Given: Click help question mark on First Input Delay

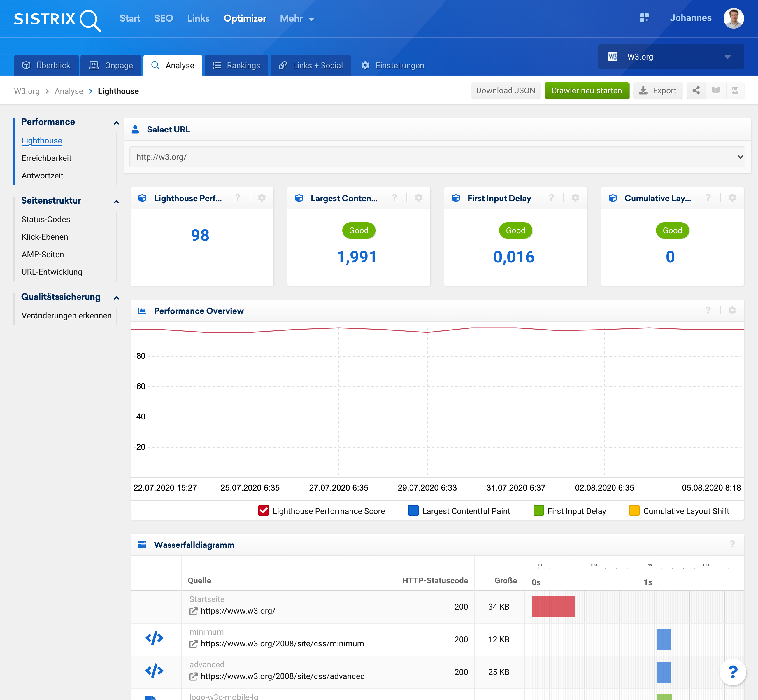Looking at the screenshot, I should coord(551,198).
